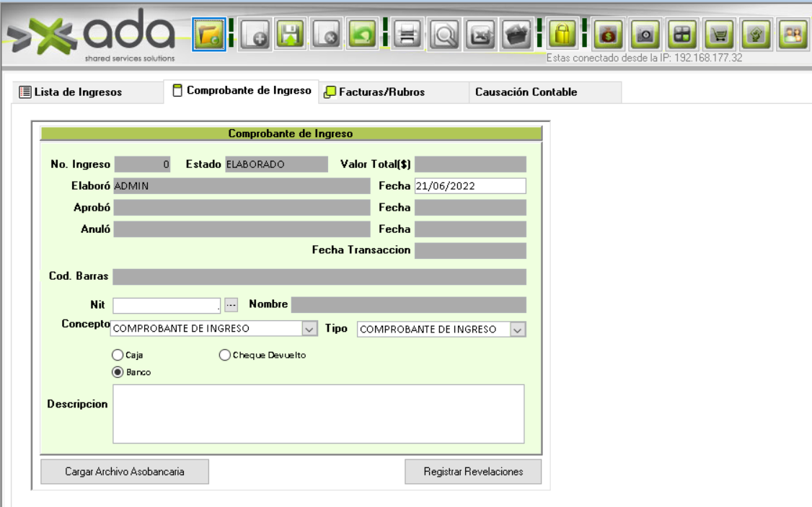Expand the Tipo dropdown
Screen dimensions: 812x507
[517, 329]
